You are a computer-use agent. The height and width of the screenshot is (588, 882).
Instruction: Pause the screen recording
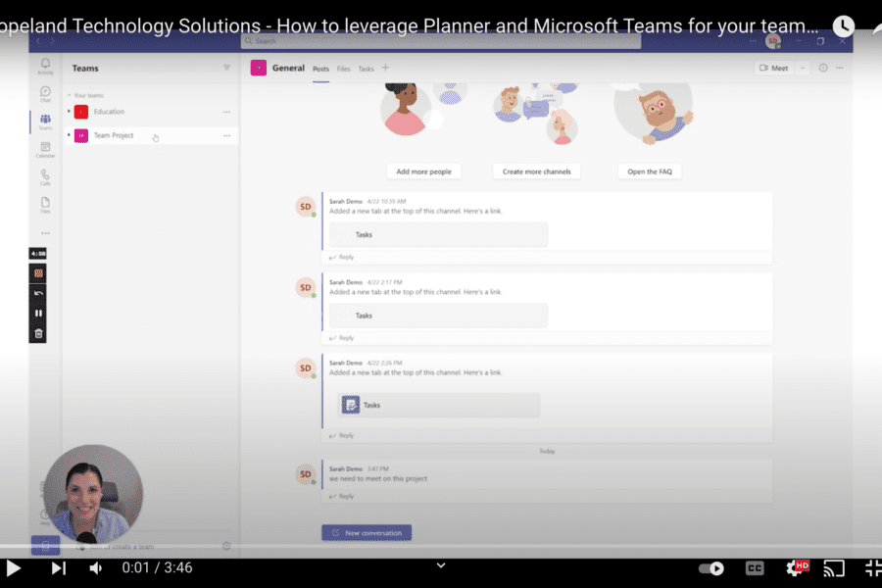click(x=37, y=313)
